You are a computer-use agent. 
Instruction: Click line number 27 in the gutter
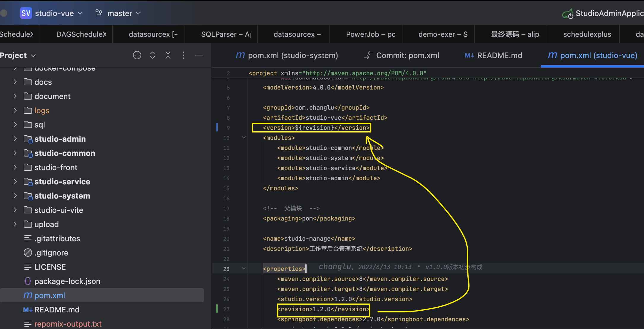click(x=226, y=309)
